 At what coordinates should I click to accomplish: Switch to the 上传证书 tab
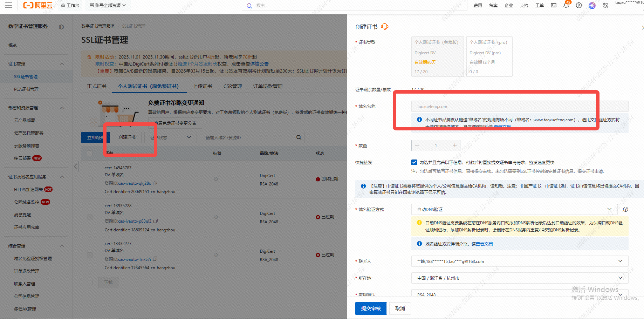coord(203,86)
